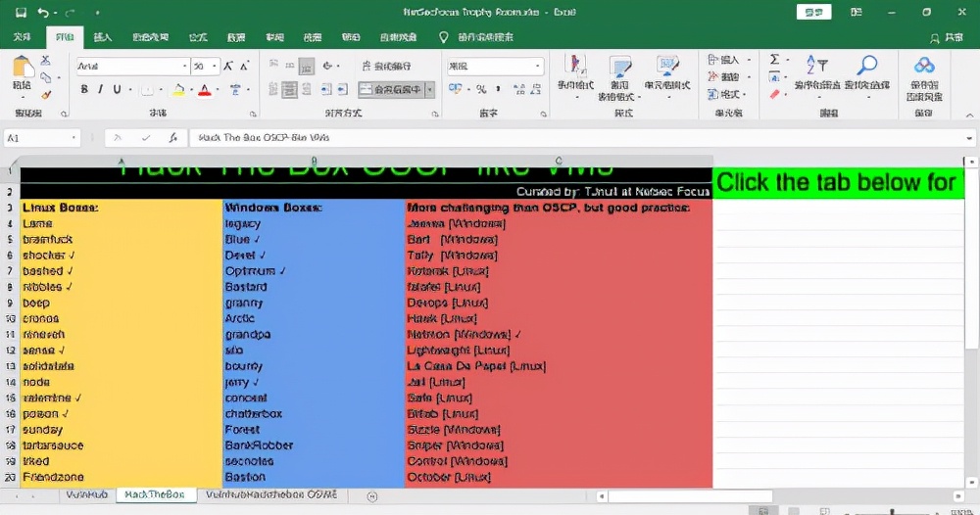Open the Format cells (格式) button
Image resolution: width=980 pixels, height=515 pixels.
pos(729,94)
